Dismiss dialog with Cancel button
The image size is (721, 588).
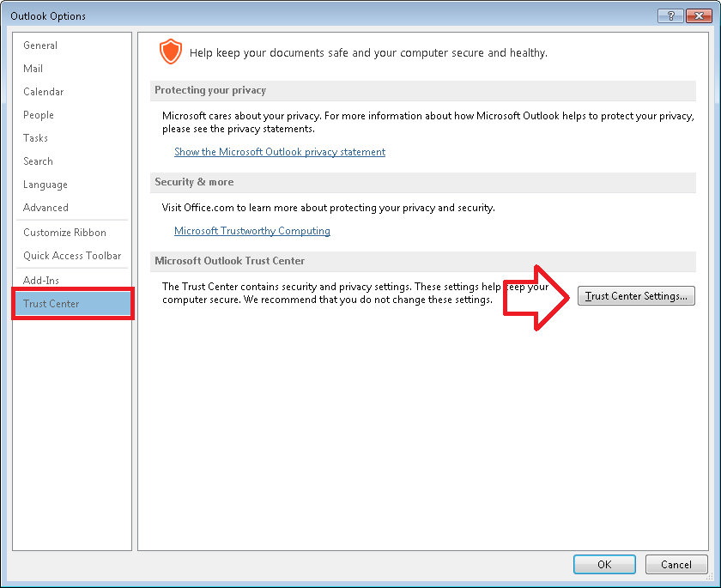click(676, 564)
